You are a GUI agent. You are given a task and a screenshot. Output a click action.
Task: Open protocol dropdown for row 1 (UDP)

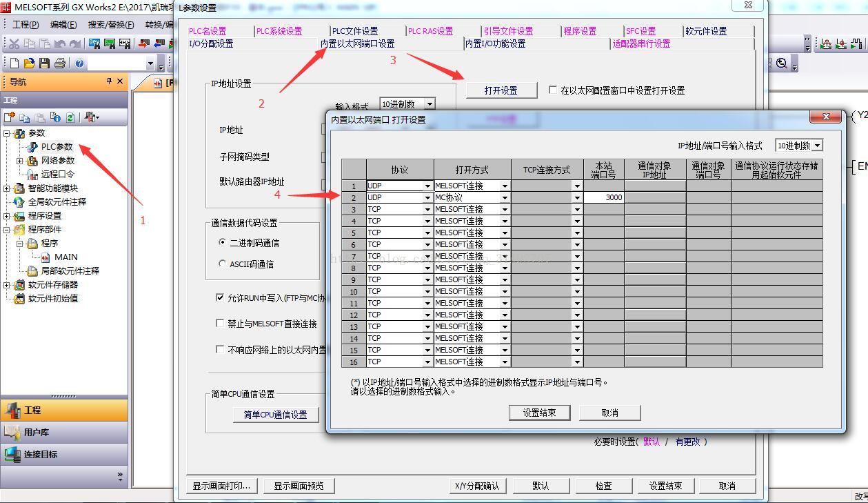pos(427,186)
